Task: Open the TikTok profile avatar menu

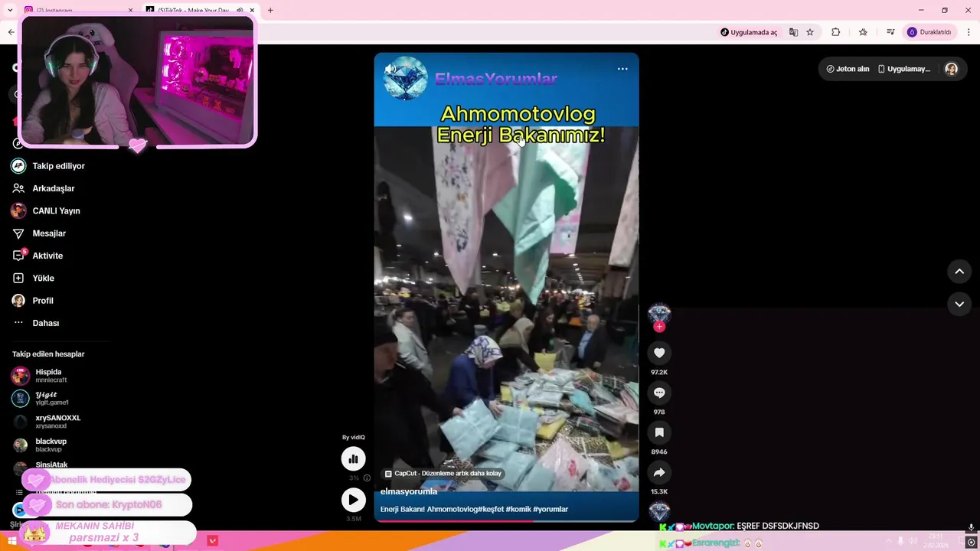Action: 951,69
